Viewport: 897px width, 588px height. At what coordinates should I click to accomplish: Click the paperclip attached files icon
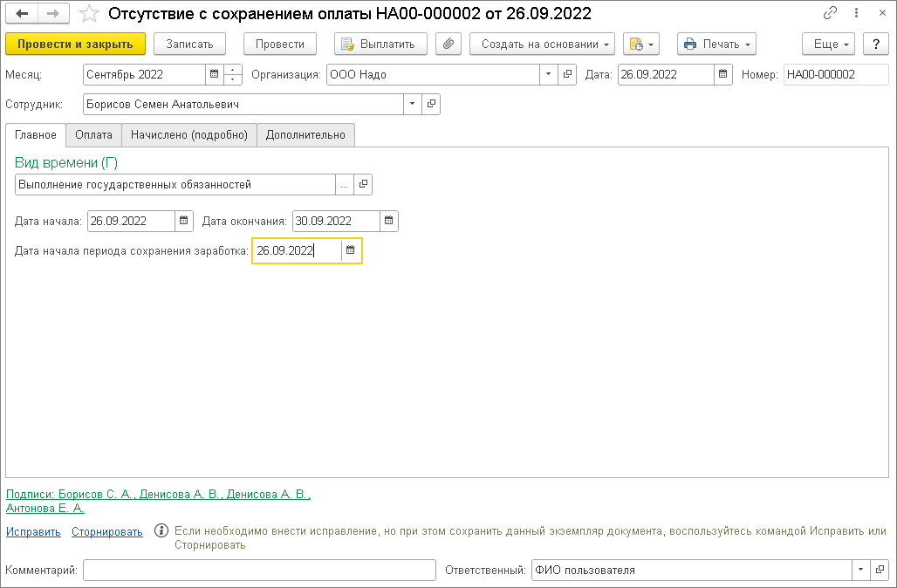(x=448, y=44)
